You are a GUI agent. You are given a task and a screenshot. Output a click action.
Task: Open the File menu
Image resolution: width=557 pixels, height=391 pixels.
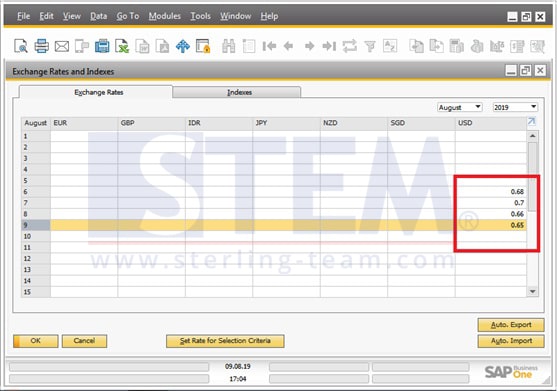pyautogui.click(x=23, y=16)
